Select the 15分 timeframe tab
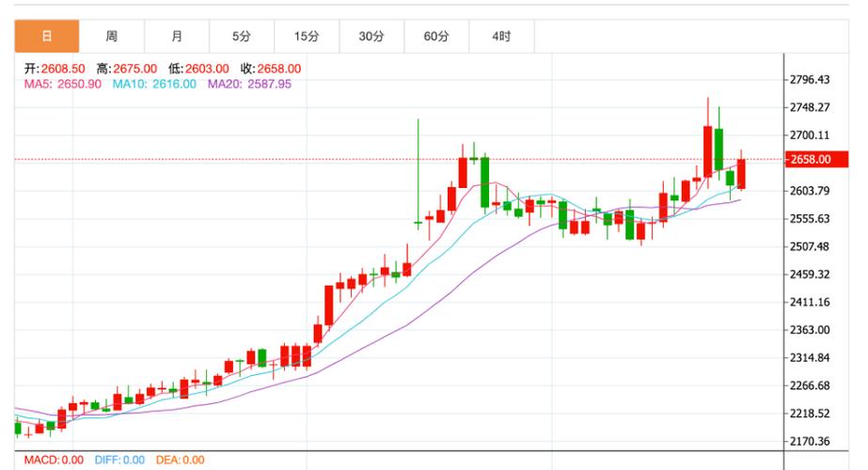Image resolution: width=868 pixels, height=470 pixels. (307, 37)
